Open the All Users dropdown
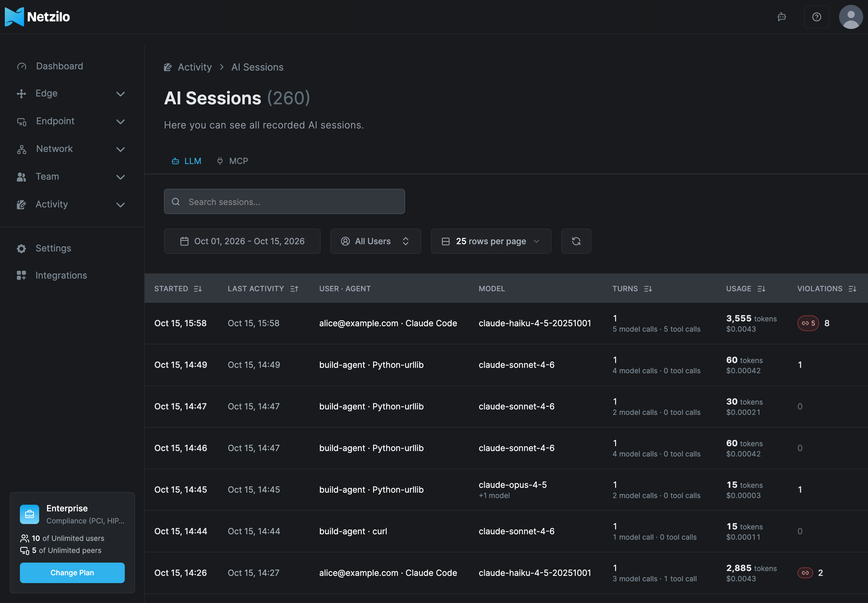868x603 pixels. (x=376, y=241)
